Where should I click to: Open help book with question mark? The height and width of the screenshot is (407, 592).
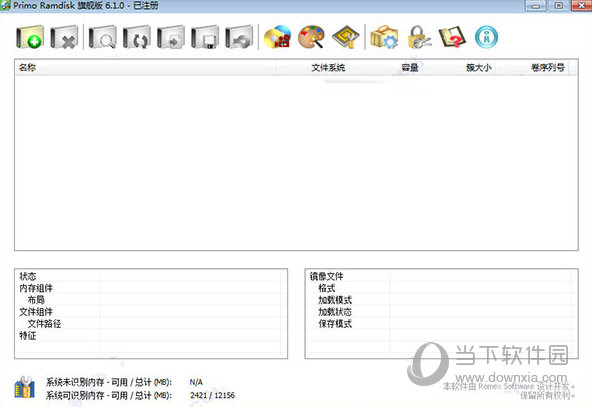tap(452, 37)
